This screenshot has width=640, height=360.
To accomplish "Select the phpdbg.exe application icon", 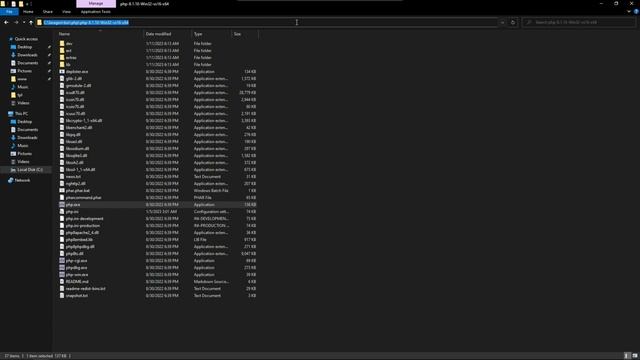I will [x=62, y=268].
